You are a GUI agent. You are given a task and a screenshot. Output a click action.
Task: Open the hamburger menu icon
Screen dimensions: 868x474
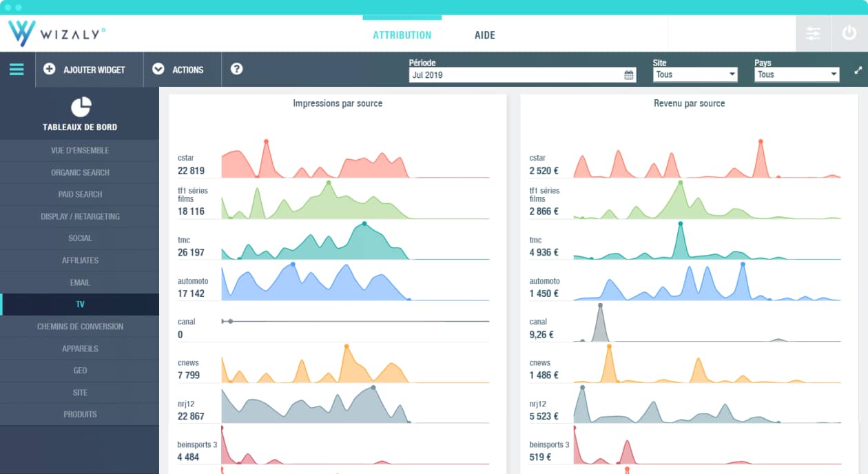[17, 70]
